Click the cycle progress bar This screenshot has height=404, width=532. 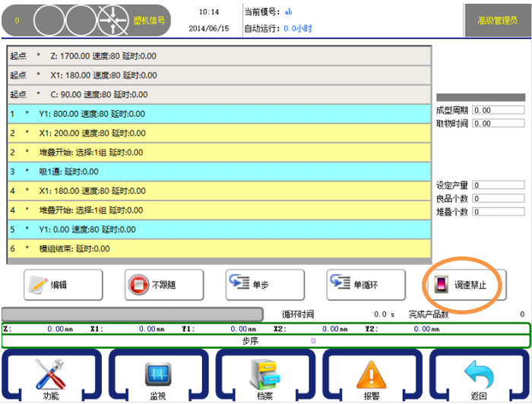[131, 313]
